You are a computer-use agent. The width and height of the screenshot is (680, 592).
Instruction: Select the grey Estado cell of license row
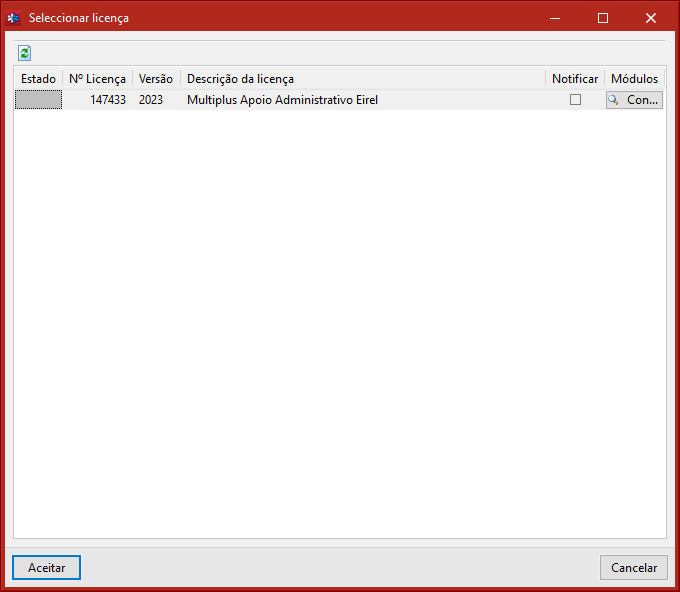tap(39, 100)
